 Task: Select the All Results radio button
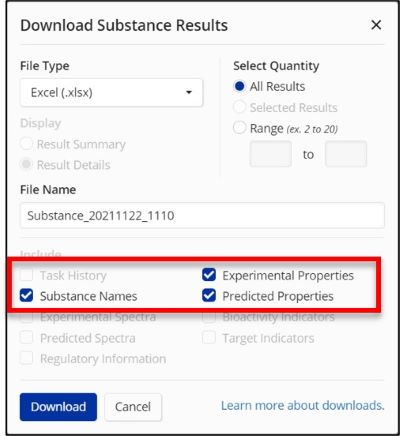click(x=239, y=86)
